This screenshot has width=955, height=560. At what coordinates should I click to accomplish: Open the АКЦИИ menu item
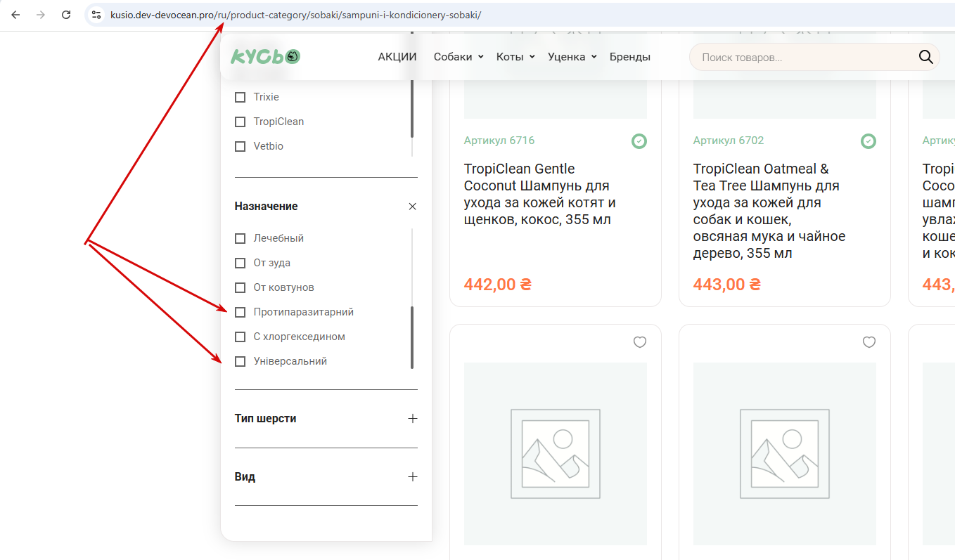(x=397, y=57)
